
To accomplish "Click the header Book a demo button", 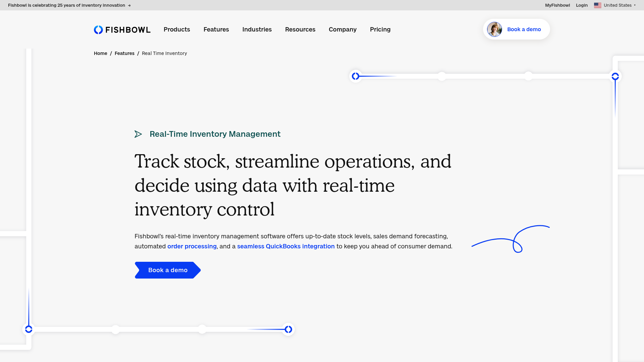I will [516, 29].
